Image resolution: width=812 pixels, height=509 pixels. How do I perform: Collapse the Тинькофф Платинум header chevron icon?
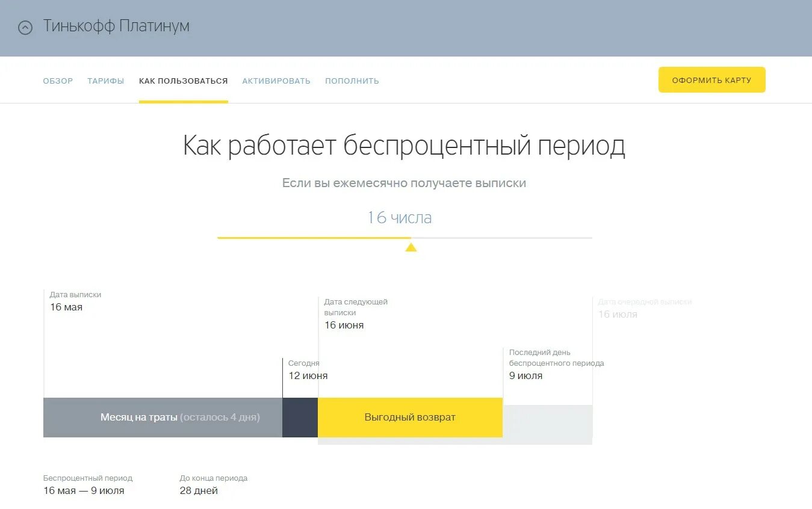click(x=25, y=28)
